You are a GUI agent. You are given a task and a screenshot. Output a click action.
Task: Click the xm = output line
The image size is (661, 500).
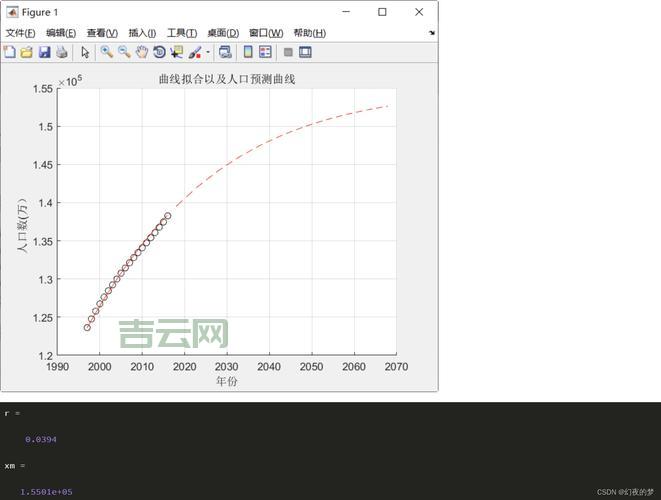(x=15, y=466)
